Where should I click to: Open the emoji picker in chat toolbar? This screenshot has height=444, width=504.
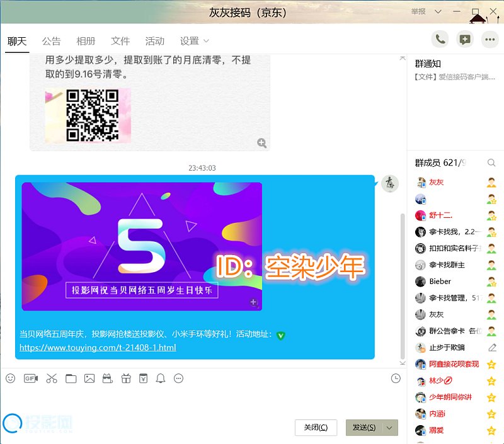point(10,379)
